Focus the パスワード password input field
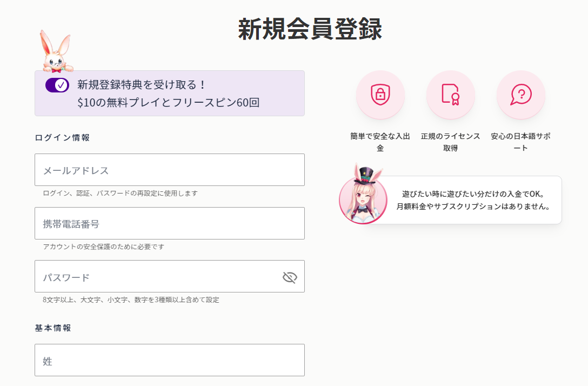588x386 pixels. pos(170,276)
